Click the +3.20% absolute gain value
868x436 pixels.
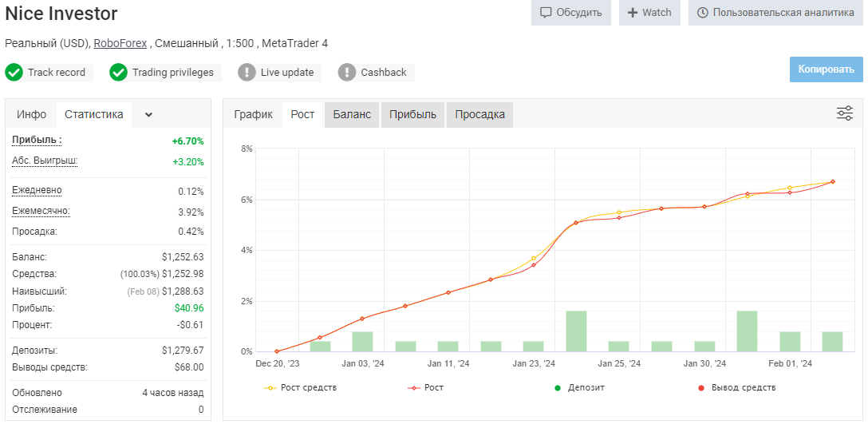(x=187, y=162)
